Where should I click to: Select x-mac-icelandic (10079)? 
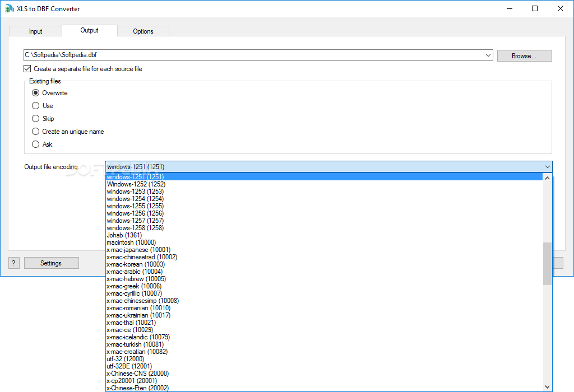(324, 337)
